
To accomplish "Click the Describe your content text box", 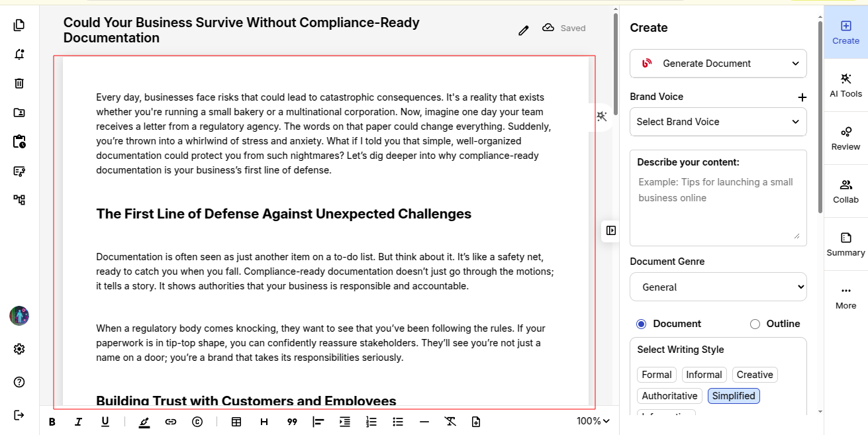I will (718, 205).
